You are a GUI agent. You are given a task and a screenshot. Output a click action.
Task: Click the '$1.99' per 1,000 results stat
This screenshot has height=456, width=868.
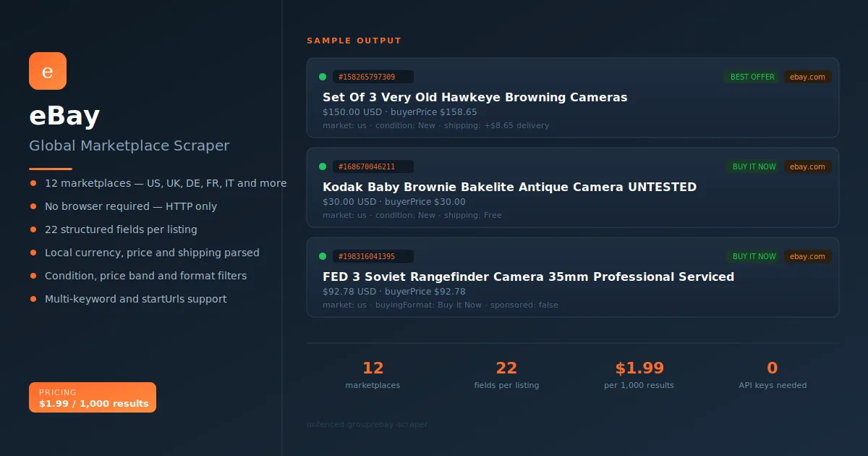click(639, 368)
